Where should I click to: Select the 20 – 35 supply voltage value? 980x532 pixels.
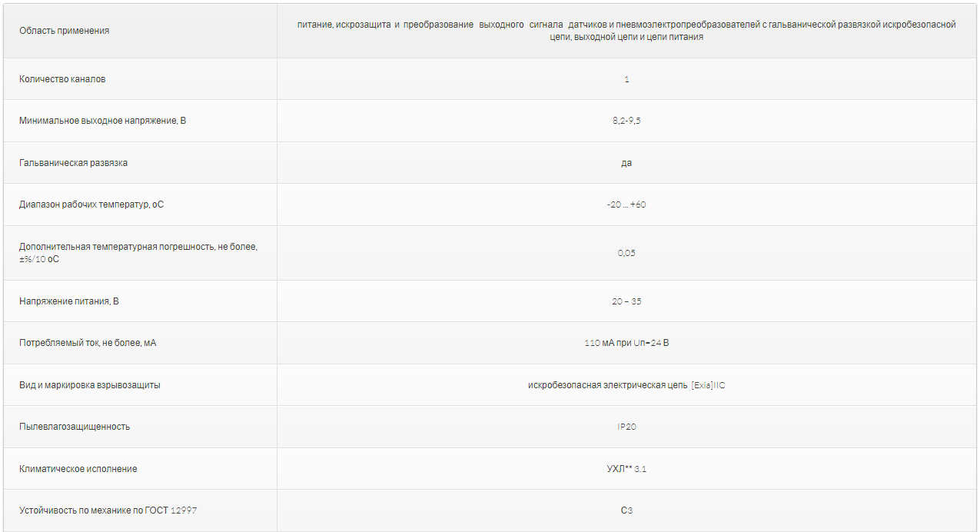[x=626, y=301]
